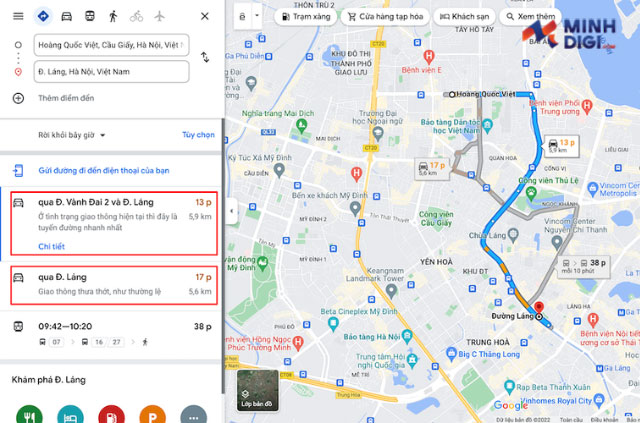The height and width of the screenshot is (423, 640).
Task: Open 'Chi tiết' for first route
Action: click(51, 246)
